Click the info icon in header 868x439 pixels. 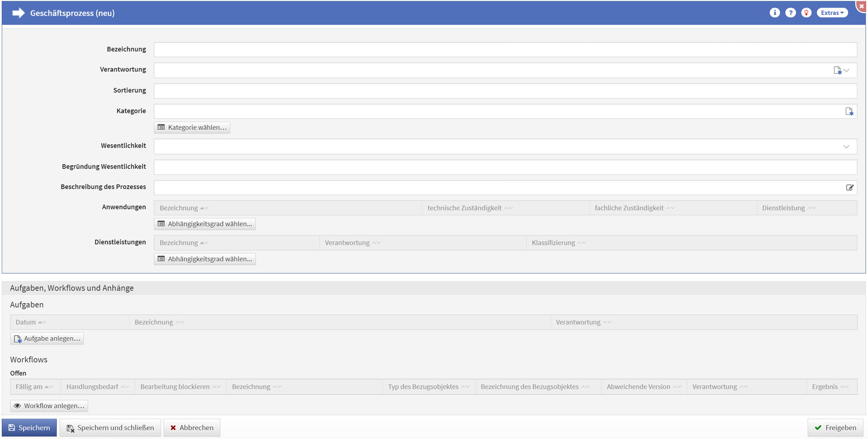point(774,13)
